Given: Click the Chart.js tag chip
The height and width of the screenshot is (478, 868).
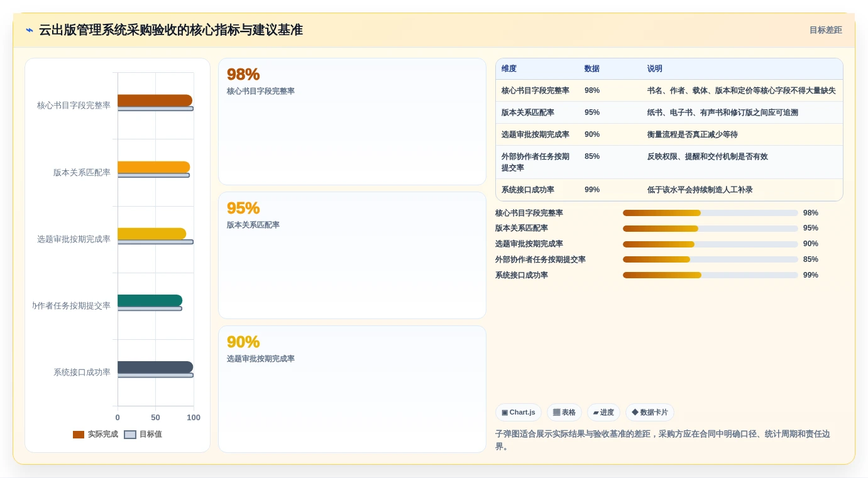Looking at the screenshot, I should coord(519,413).
